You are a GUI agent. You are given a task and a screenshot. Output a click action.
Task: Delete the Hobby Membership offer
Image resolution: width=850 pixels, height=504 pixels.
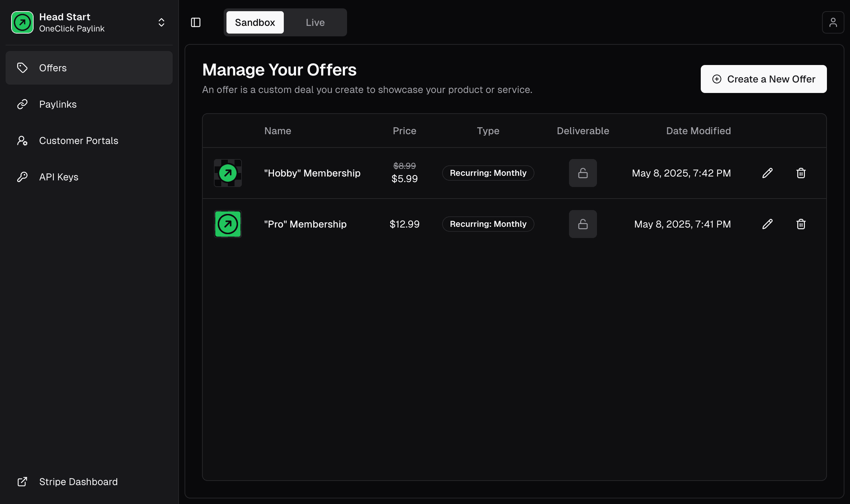click(801, 173)
